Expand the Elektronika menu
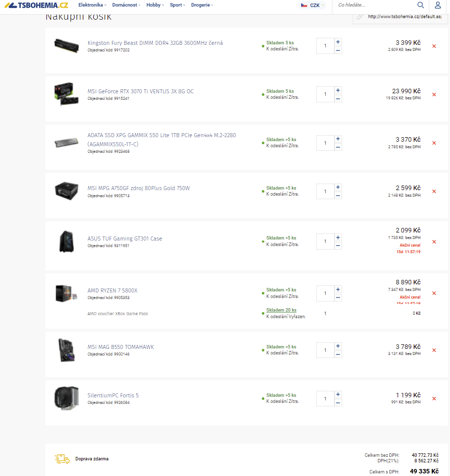Image resolution: width=450 pixels, height=476 pixels. coord(92,5)
